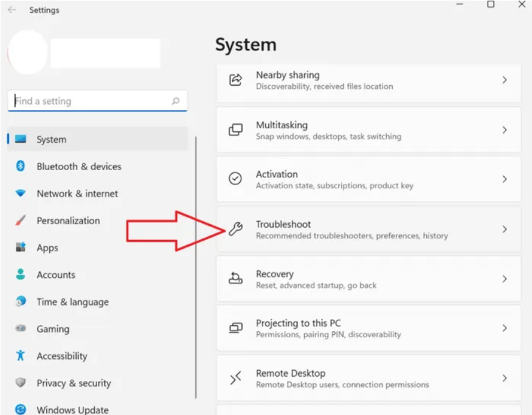Click the Troubleshoot wrench icon

coord(235,229)
